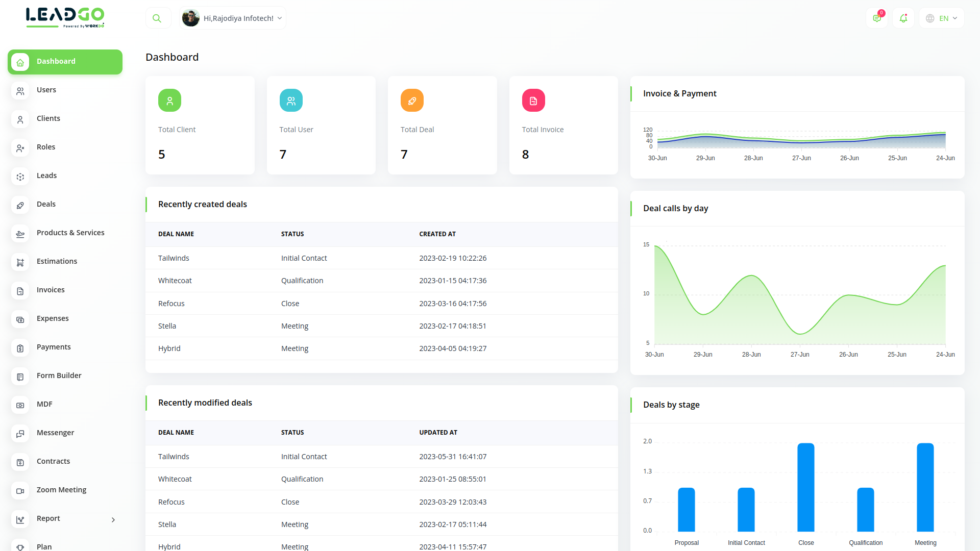The width and height of the screenshot is (980, 551).
Task: Open the Contracts menu item
Action: (x=53, y=461)
